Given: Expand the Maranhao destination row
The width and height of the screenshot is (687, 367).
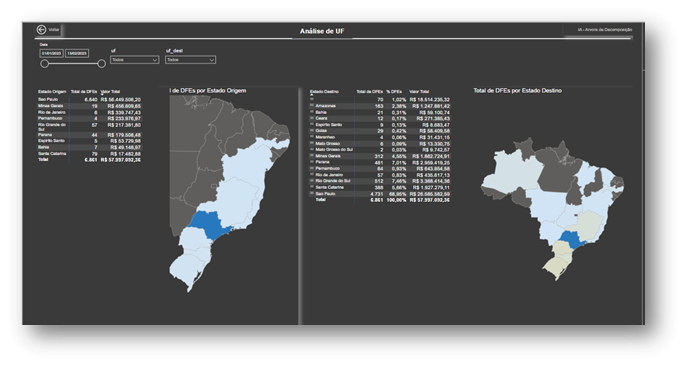Looking at the screenshot, I should coord(312,137).
